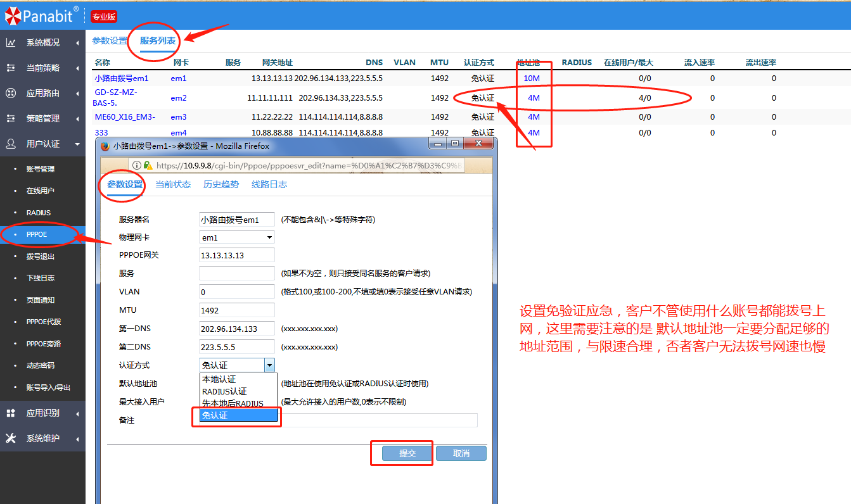This screenshot has height=504, width=851.
Task: Open the 物理网卡 em1 dropdown
Action: (236, 237)
